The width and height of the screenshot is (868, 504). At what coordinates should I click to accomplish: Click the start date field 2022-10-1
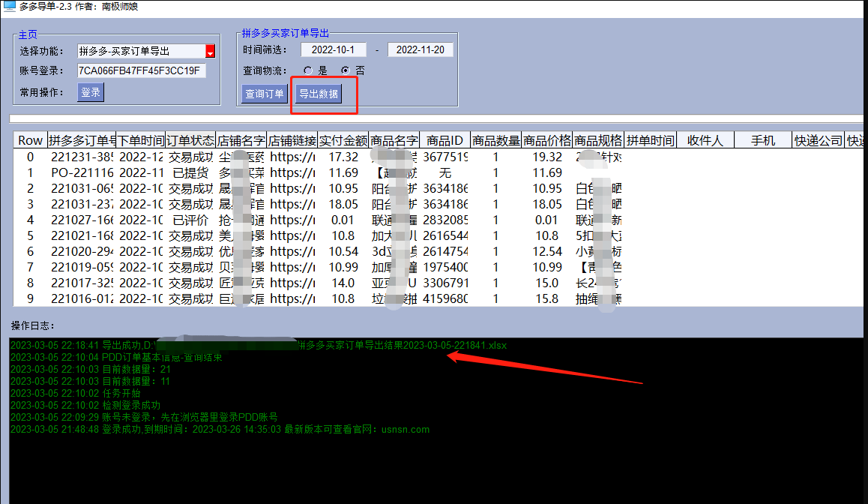point(334,49)
